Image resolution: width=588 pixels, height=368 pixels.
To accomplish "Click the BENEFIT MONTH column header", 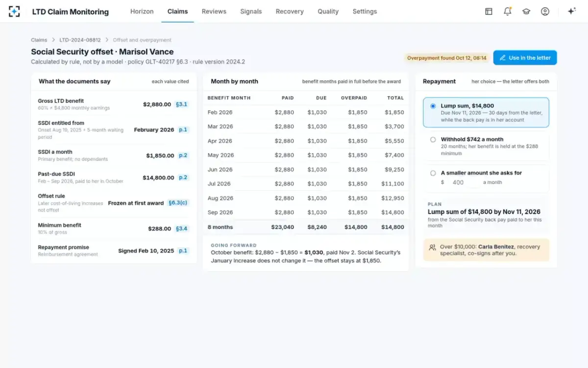I will (229, 98).
